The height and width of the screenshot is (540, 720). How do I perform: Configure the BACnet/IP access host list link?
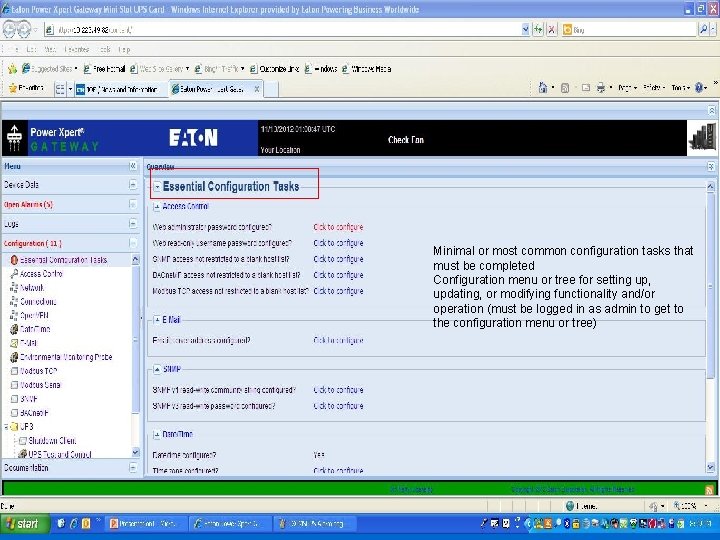pyautogui.click(x=338, y=275)
